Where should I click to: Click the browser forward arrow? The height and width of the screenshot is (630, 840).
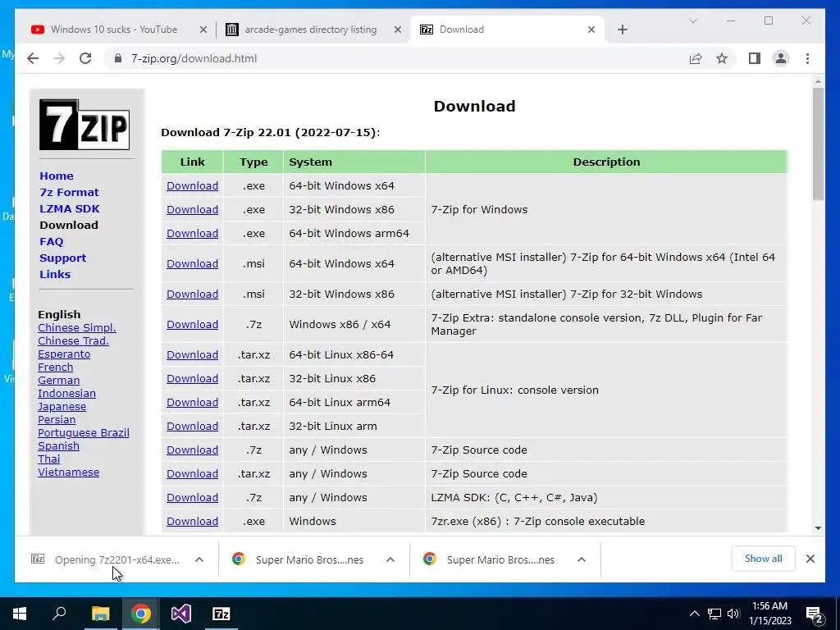[x=59, y=58]
